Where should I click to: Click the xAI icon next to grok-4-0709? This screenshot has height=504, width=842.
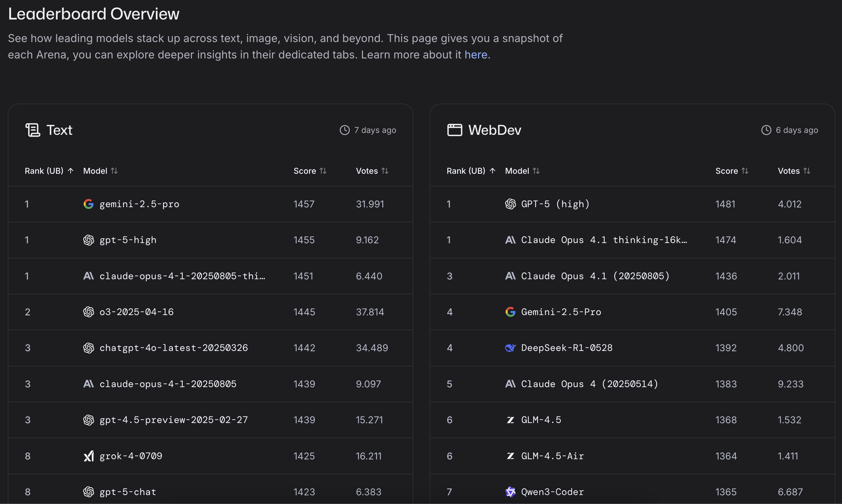click(x=89, y=456)
